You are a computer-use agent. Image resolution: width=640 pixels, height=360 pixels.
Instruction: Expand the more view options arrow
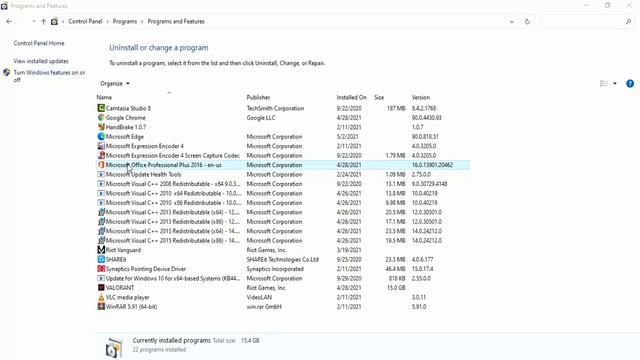tap(615, 84)
